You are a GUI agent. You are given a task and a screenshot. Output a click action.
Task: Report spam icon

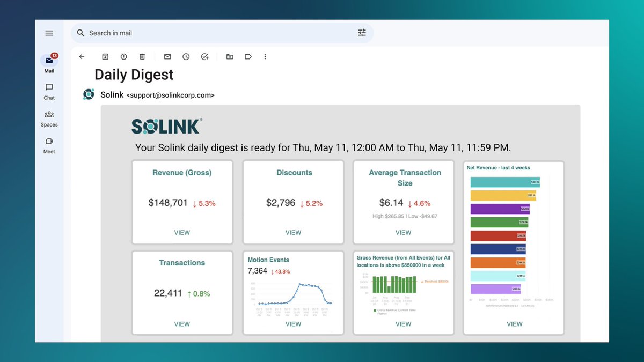point(124,56)
